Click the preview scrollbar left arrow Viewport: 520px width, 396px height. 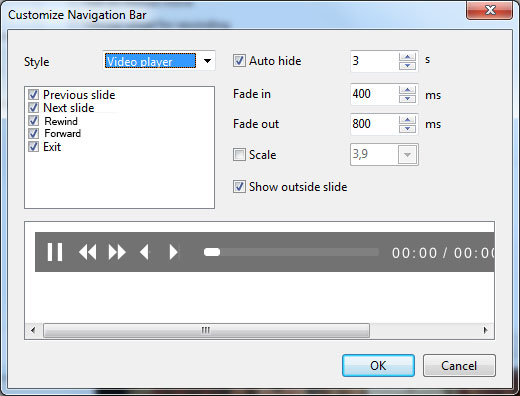pyautogui.click(x=33, y=330)
